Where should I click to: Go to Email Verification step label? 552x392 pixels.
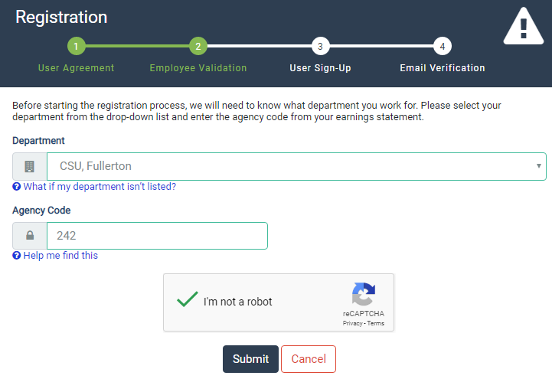pyautogui.click(x=443, y=68)
